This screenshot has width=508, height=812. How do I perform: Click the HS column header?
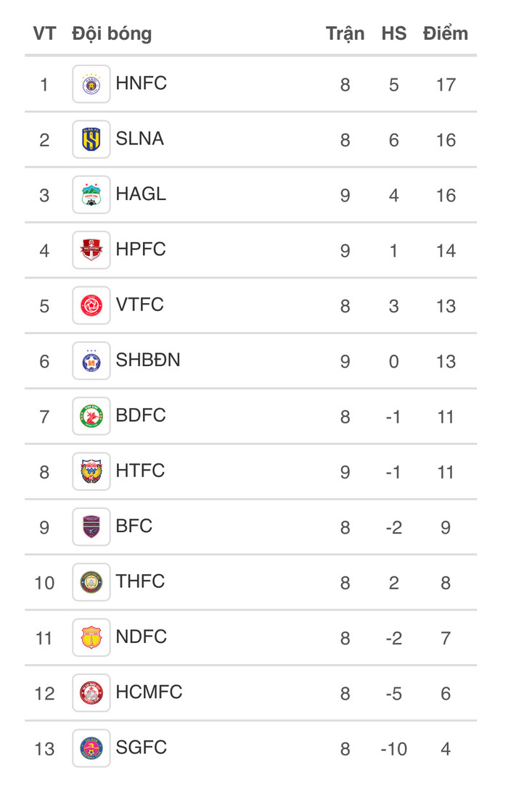coord(394,33)
